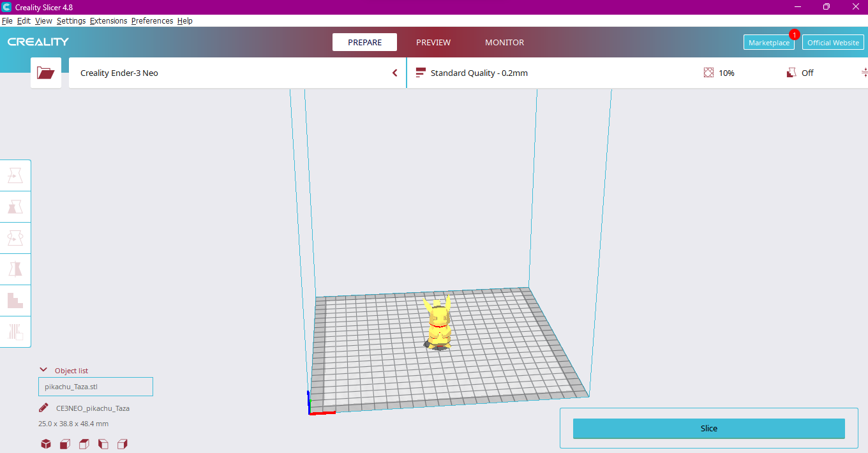Select the Rotate tool in left toolbar
868x453 pixels.
coord(15,237)
